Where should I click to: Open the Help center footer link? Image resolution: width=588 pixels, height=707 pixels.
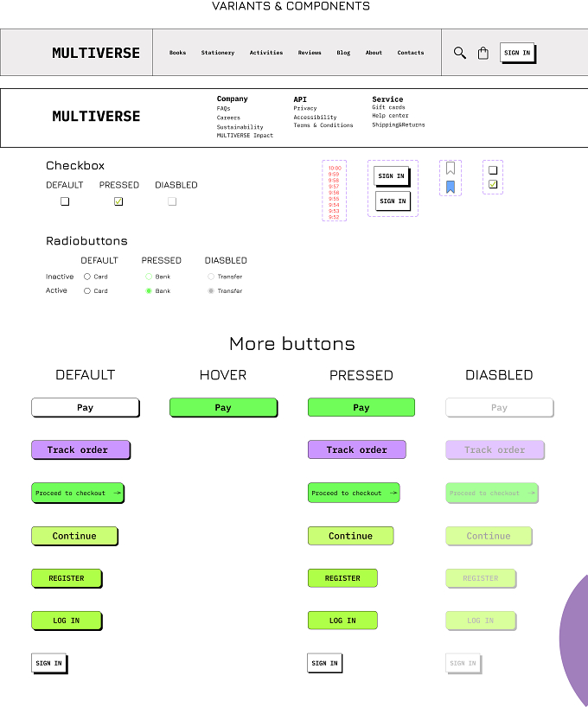pos(390,116)
